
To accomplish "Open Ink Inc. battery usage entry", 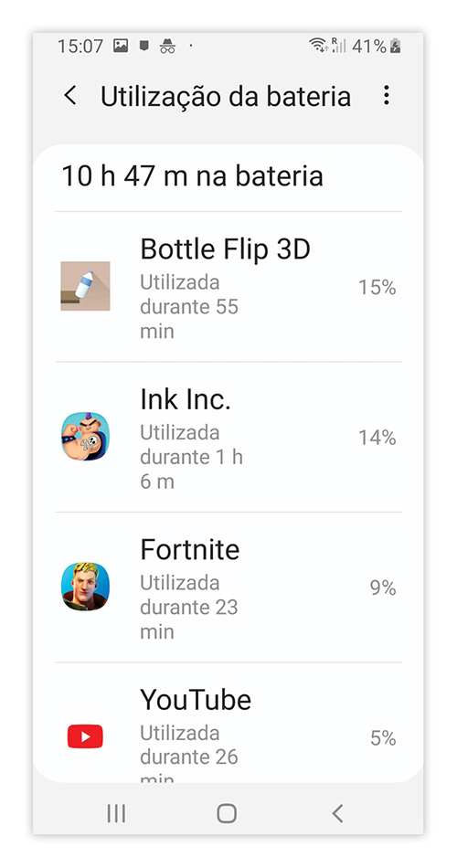I will [x=228, y=438].
